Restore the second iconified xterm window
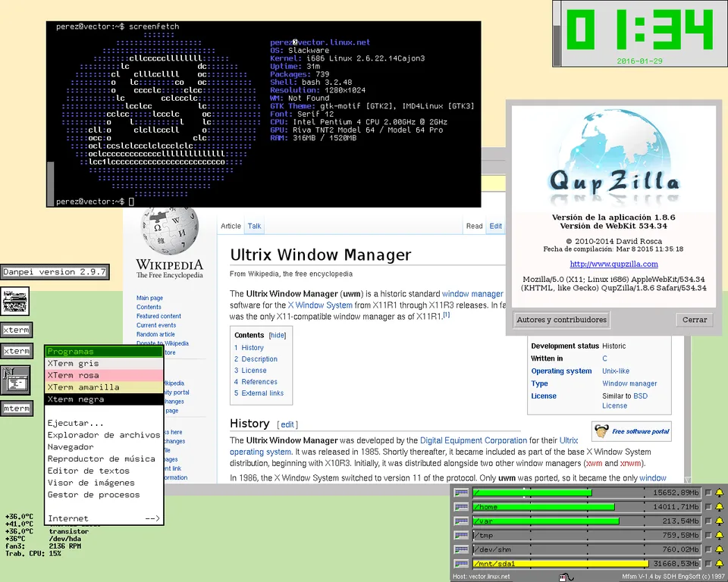Viewport: 728px width, 582px height. click(16, 351)
